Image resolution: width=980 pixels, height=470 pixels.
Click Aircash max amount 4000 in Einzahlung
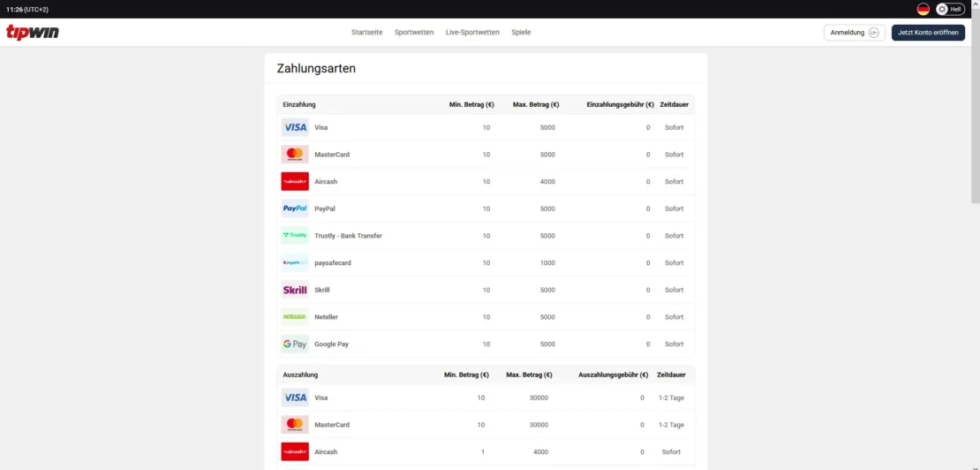(x=547, y=182)
